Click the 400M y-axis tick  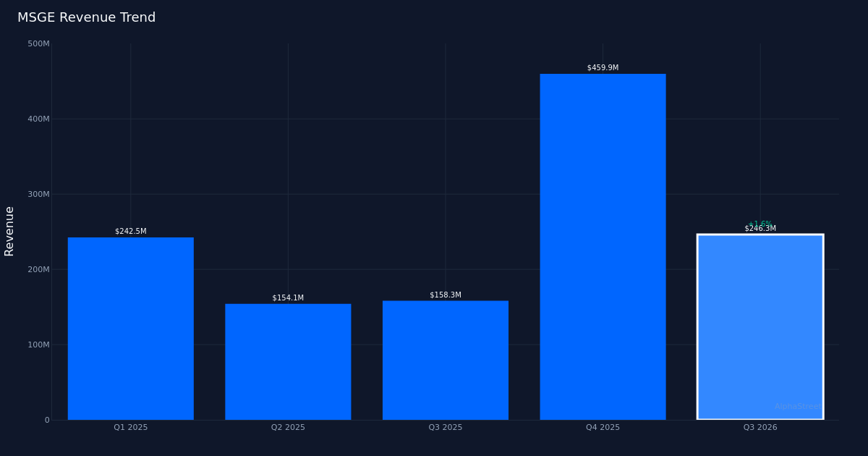point(38,119)
